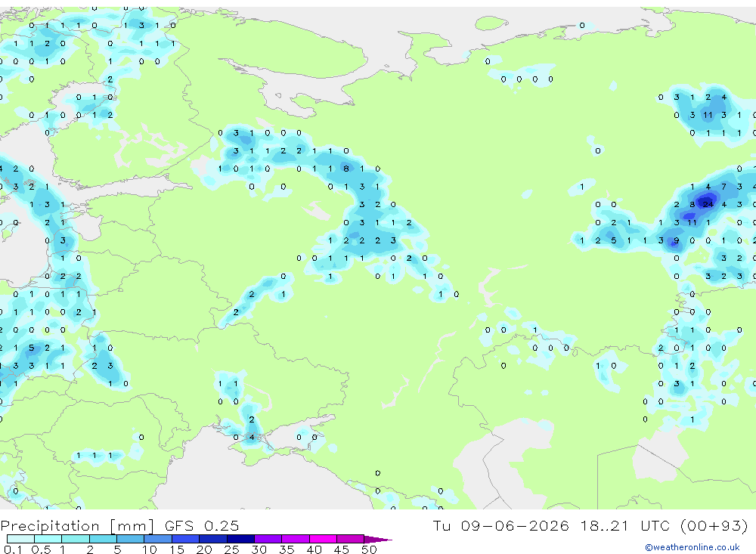
Task: Click the '0.5' legend scale label
Action: (41, 549)
